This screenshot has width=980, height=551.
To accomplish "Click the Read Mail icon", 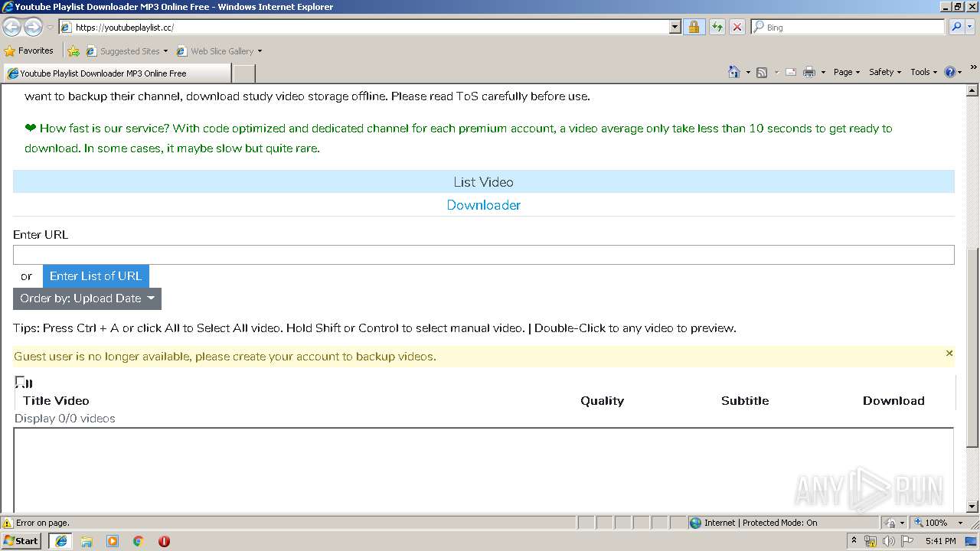I will point(791,72).
